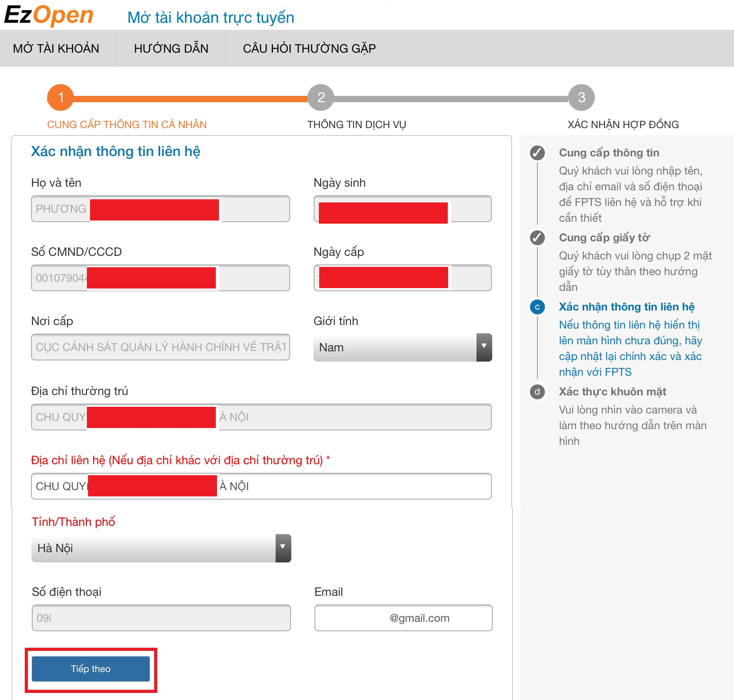Open the HƯỚNG DẪN menu tab
This screenshot has width=734, height=700.
(x=171, y=48)
